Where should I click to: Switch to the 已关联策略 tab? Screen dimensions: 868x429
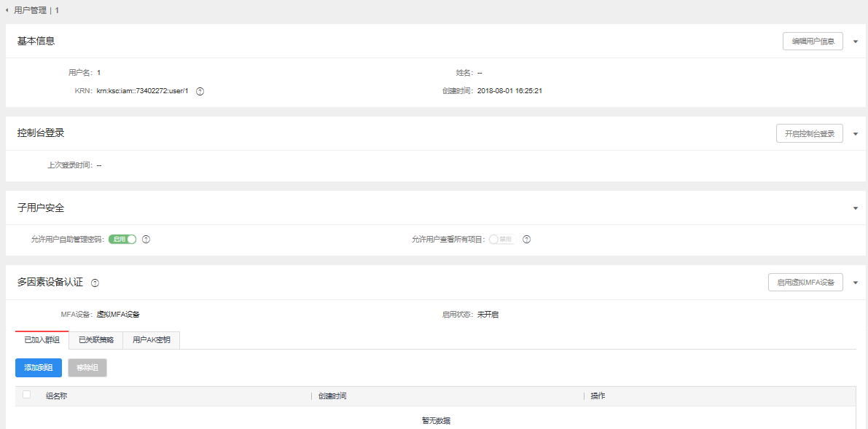[x=96, y=340]
